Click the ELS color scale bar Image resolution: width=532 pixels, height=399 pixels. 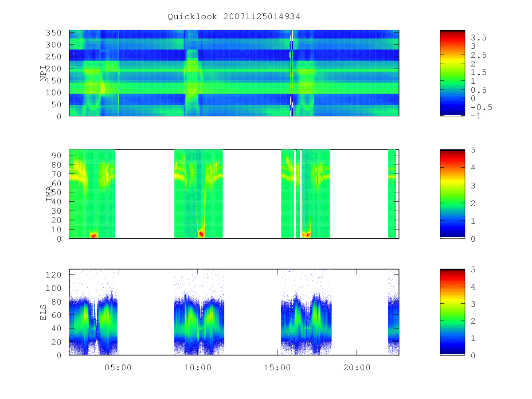coord(452,312)
